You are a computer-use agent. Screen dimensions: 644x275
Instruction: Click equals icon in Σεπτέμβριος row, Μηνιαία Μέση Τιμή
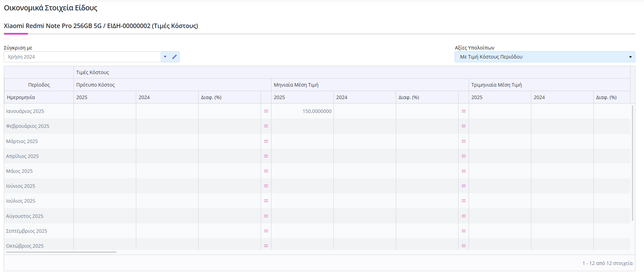pyautogui.click(x=463, y=231)
